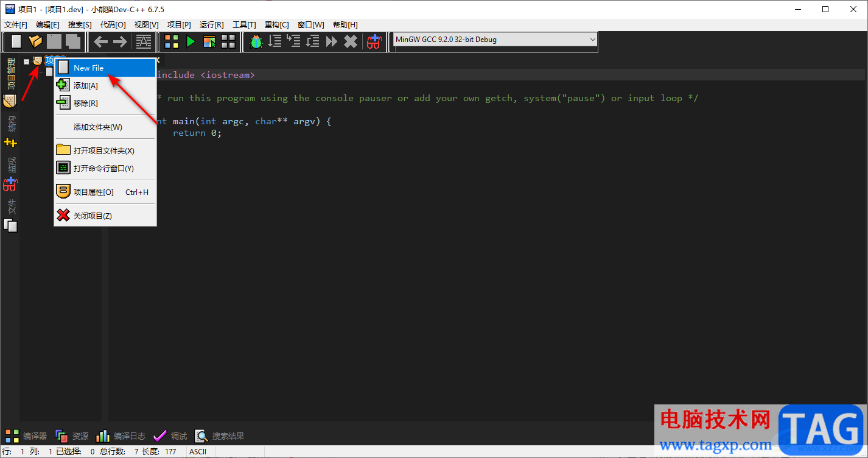Click the Save All toolbar icon

pyautogui.click(x=73, y=41)
